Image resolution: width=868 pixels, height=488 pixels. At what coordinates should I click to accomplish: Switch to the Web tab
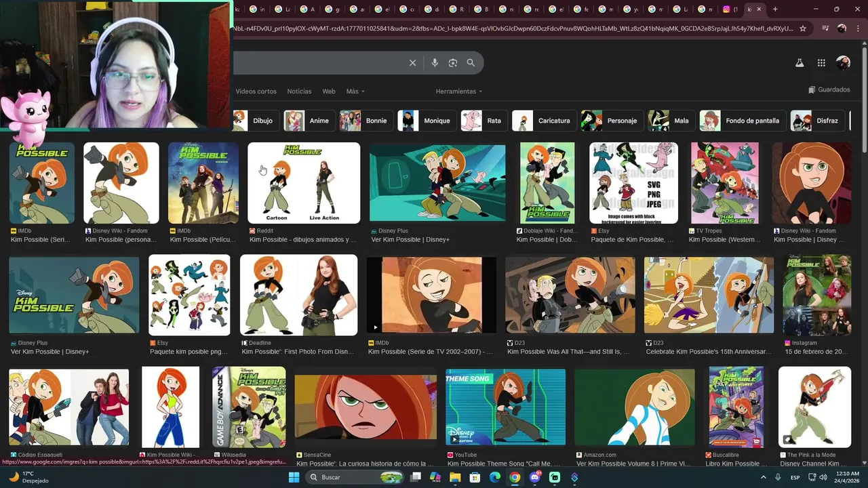(x=329, y=91)
